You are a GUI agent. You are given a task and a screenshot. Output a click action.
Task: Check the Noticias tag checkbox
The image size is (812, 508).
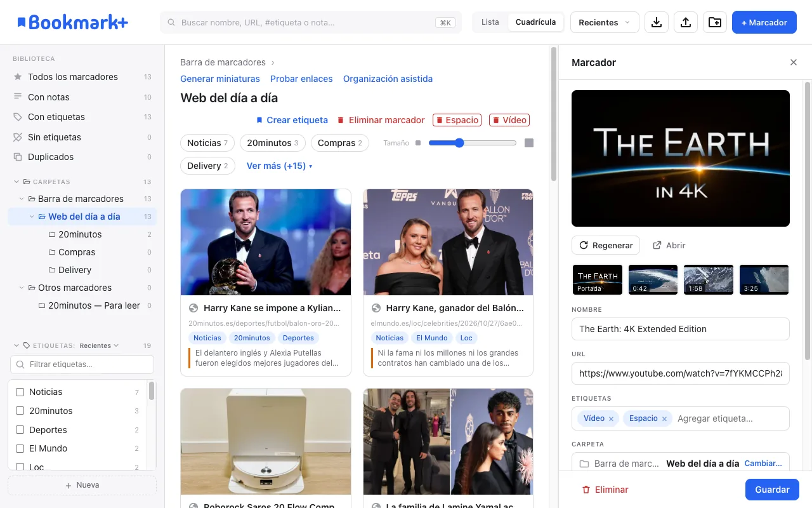[20, 392]
